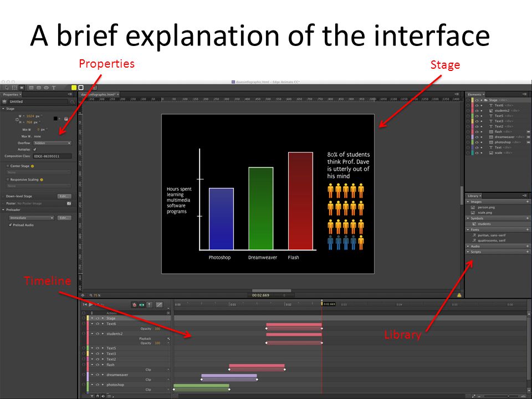The image size is (532, 399).
Task: Switch to davesinfographic.html document tab
Action: tap(99, 95)
